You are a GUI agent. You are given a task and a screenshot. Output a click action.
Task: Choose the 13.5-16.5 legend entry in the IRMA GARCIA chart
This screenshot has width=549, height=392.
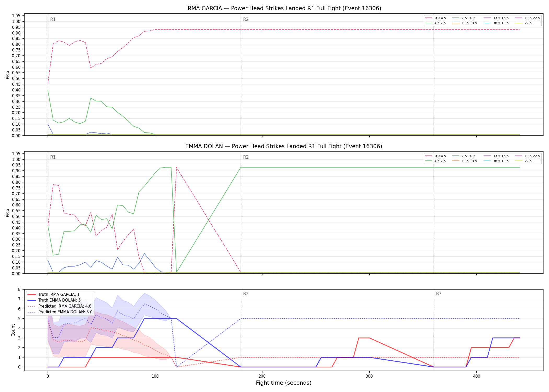pyautogui.click(x=496, y=18)
